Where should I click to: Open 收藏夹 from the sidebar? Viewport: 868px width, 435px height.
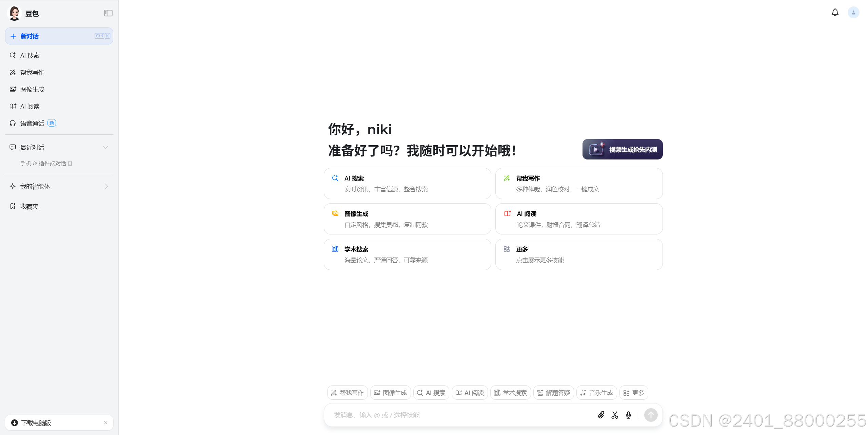coord(29,206)
